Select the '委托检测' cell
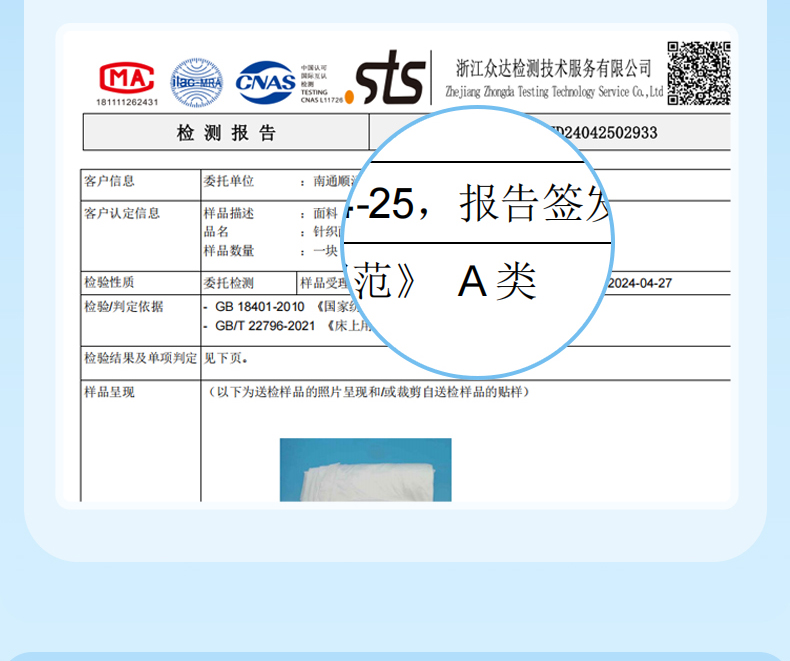This screenshot has height=661, width=790. (x=229, y=283)
